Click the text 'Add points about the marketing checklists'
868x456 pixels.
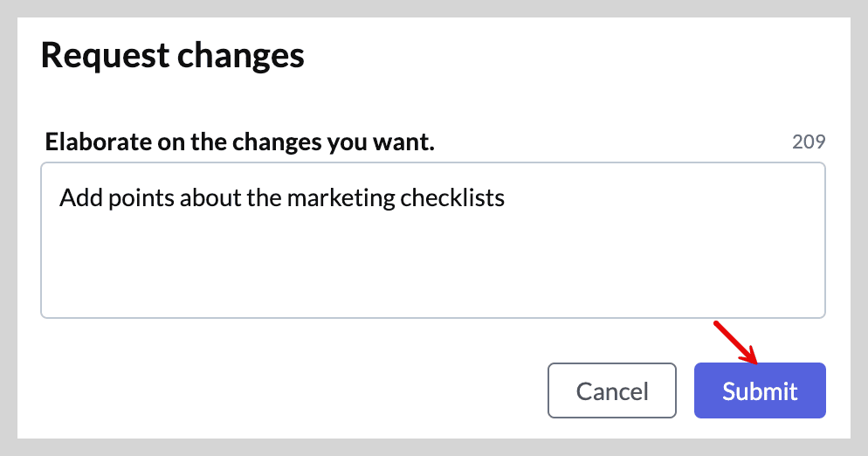[x=282, y=197]
